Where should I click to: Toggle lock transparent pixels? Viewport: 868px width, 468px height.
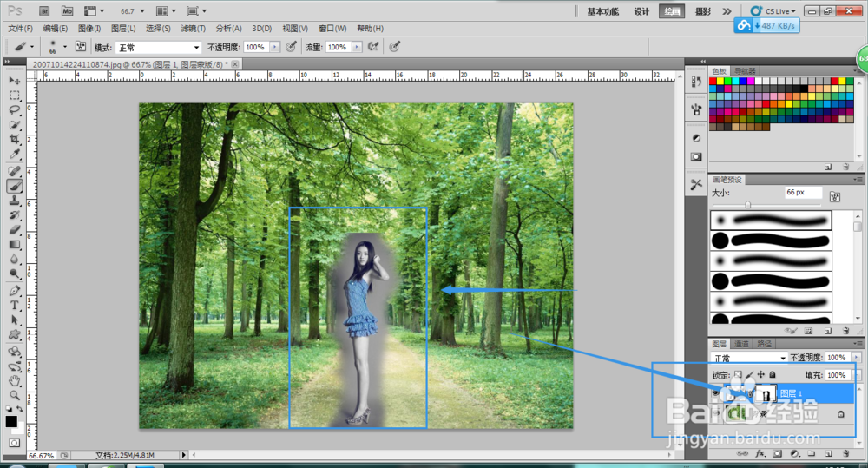[x=738, y=375]
